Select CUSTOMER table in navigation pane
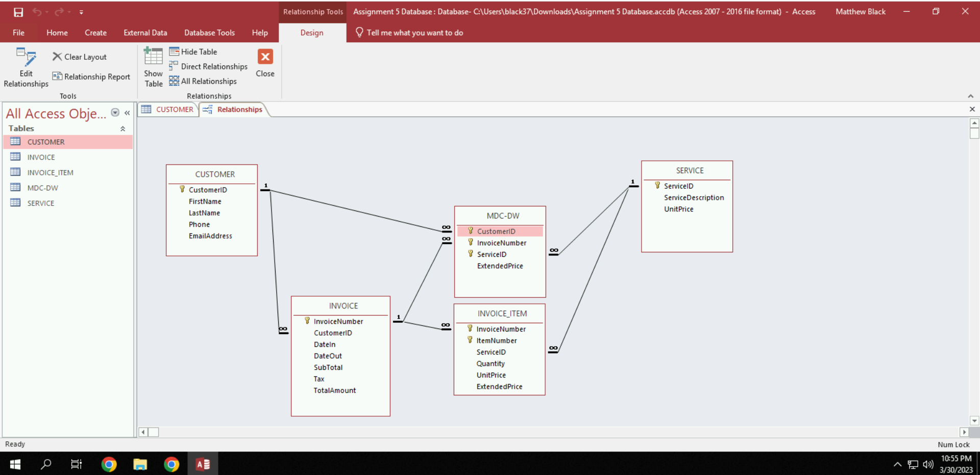This screenshot has height=475, width=980. tap(68, 142)
